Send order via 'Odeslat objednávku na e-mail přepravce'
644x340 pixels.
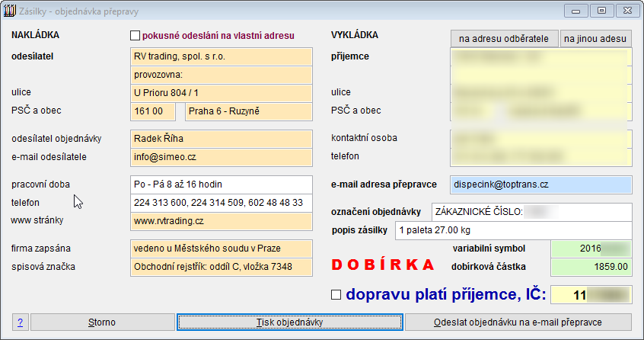(518, 322)
